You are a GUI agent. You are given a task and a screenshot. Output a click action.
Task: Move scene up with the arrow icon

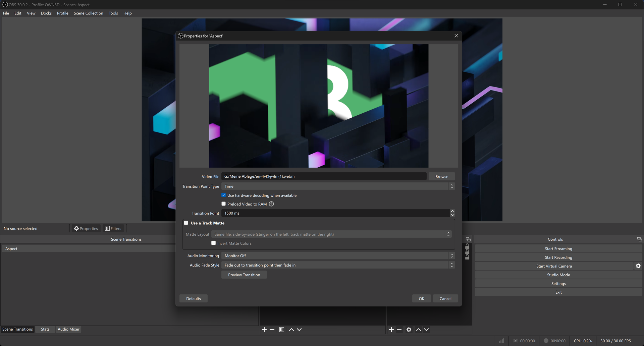pos(291,330)
